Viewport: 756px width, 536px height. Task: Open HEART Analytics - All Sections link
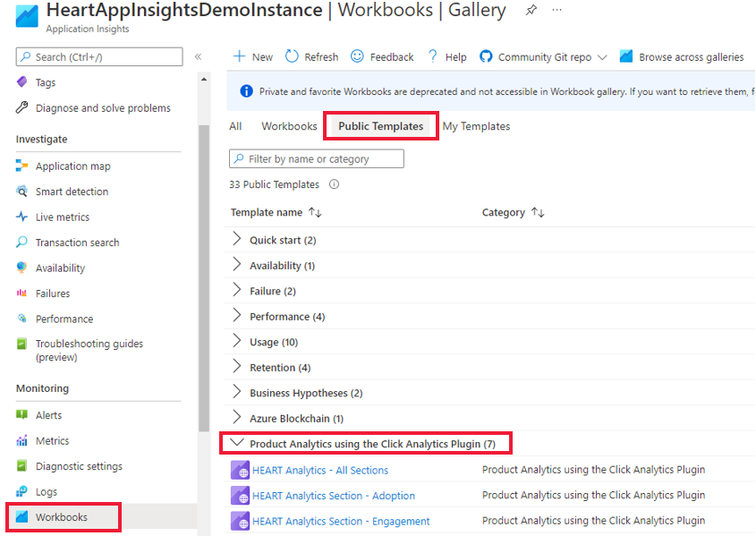(320, 471)
